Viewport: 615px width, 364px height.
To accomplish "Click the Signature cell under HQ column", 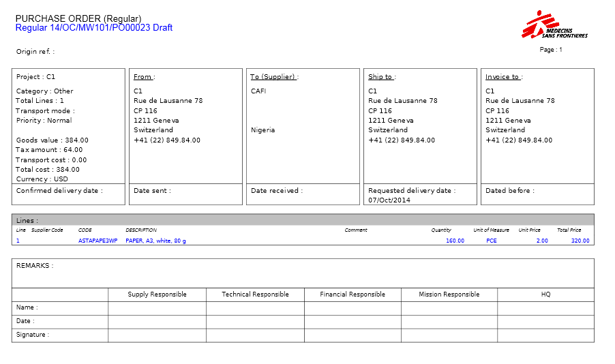I will (545, 335).
